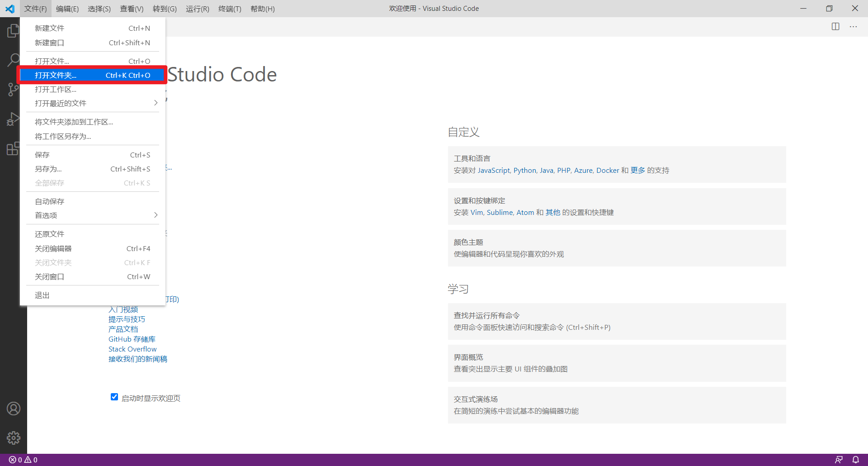
Task: Open the 入门视频 link
Action: pyautogui.click(x=123, y=309)
